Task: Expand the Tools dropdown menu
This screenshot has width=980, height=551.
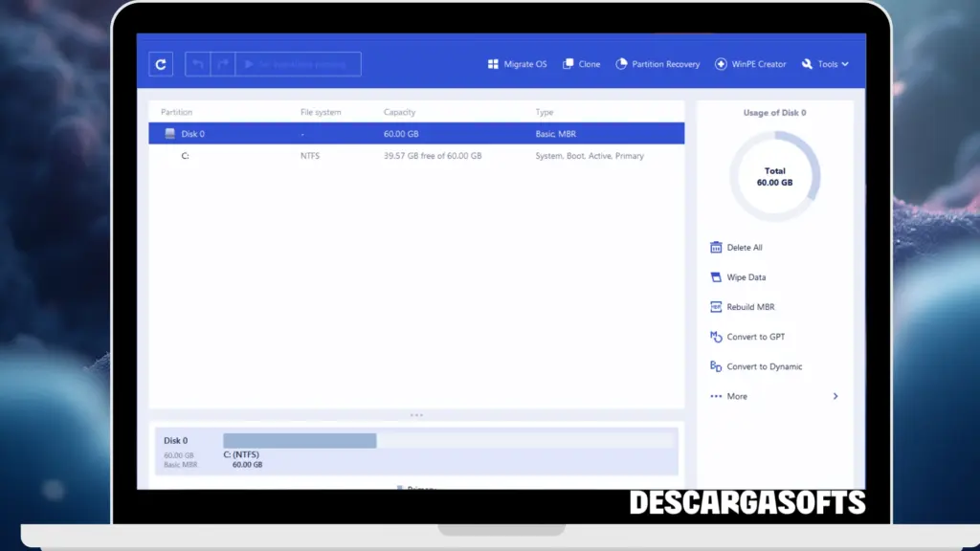Action: (825, 64)
